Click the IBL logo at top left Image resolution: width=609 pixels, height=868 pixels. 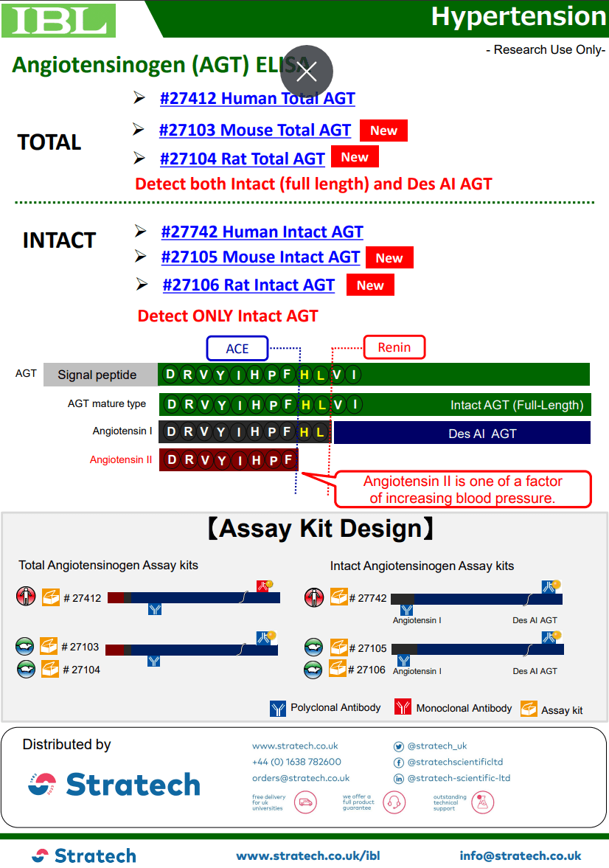[x=59, y=20]
